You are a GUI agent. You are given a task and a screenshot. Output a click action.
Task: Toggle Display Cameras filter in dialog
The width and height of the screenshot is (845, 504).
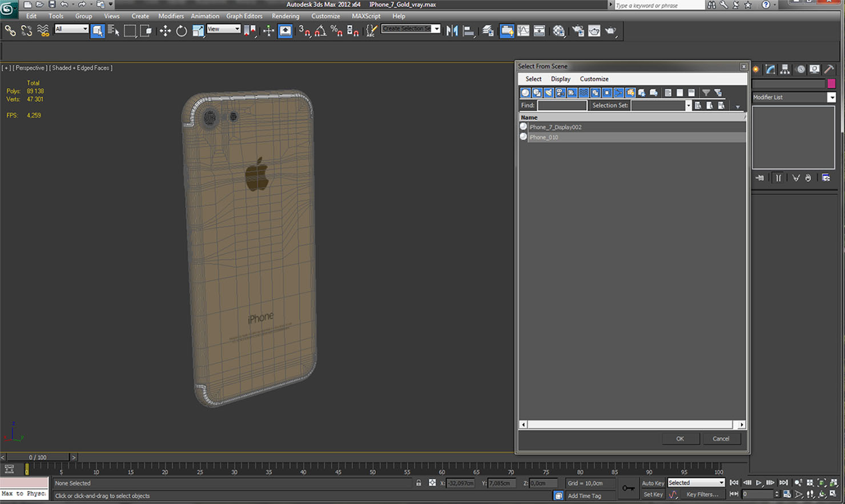560,92
